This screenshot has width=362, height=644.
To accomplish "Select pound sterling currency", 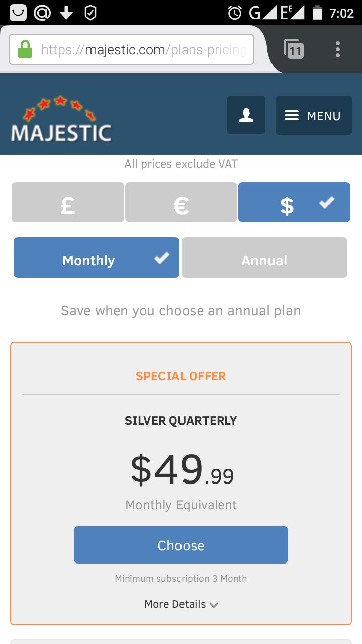I will [68, 202].
